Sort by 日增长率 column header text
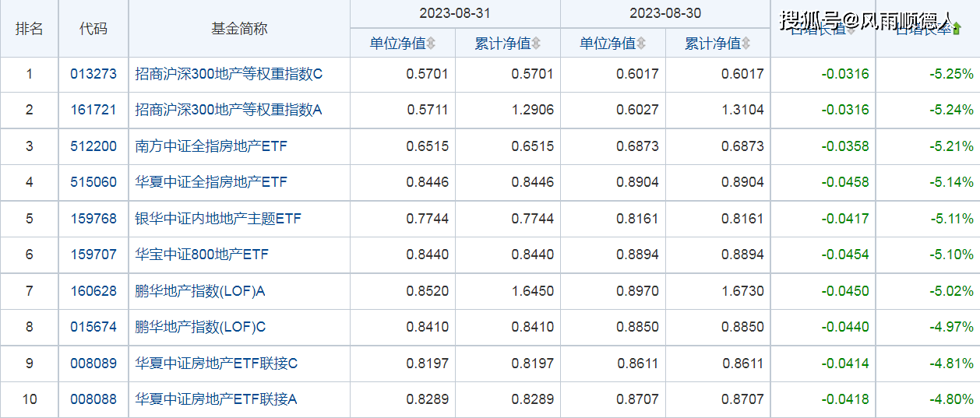Viewport: 980px width, 418px height. (x=923, y=30)
